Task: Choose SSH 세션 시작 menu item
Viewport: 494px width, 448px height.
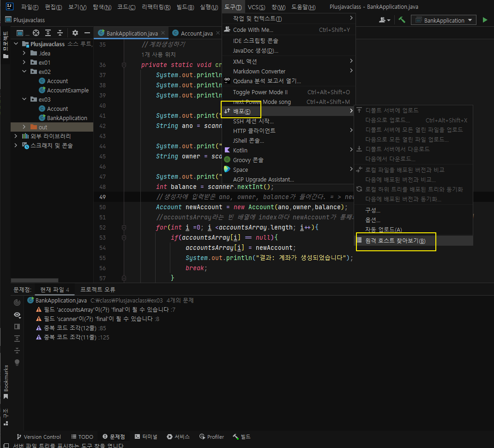Action: (x=289, y=121)
